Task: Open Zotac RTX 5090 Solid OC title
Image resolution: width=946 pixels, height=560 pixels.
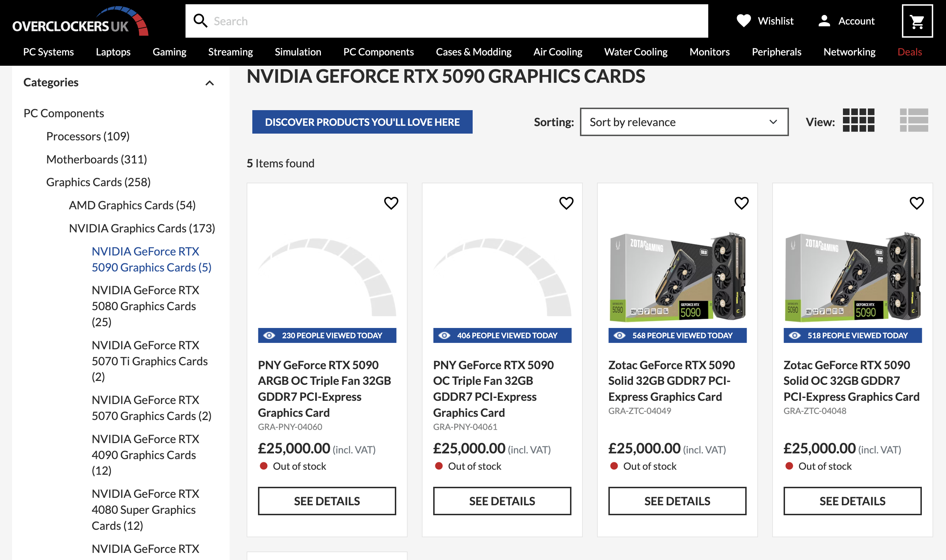Action: 851,381
